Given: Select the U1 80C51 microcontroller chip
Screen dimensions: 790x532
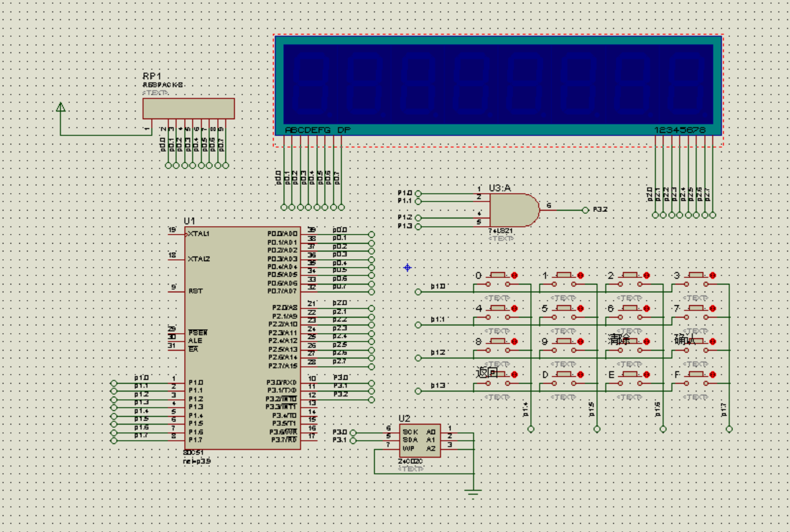Looking at the screenshot, I should (x=242, y=338).
